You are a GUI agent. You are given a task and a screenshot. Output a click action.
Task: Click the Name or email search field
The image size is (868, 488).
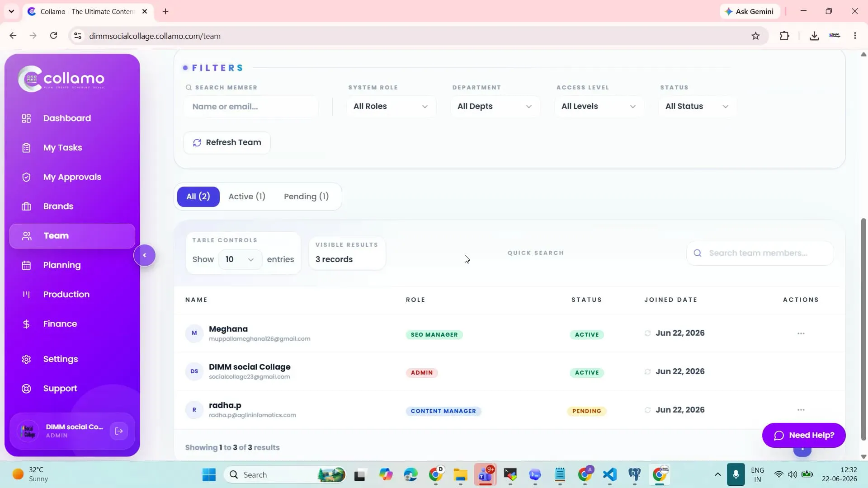coord(251,107)
